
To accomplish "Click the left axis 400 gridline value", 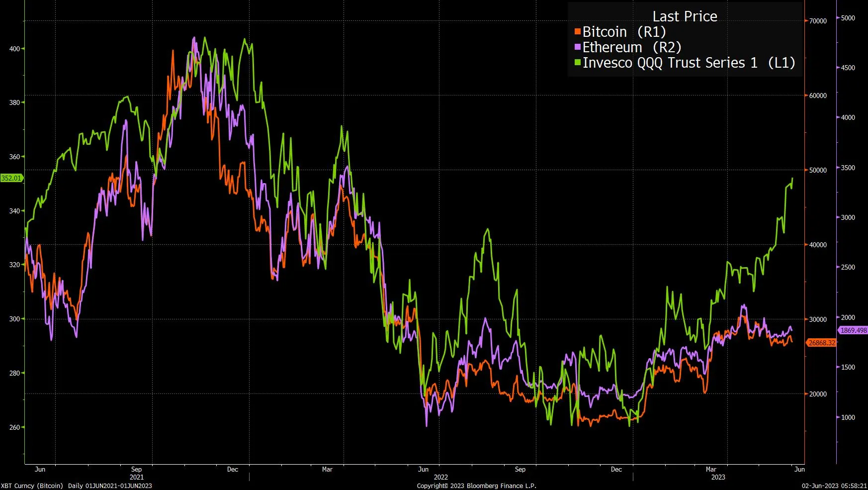I will tap(15, 48).
